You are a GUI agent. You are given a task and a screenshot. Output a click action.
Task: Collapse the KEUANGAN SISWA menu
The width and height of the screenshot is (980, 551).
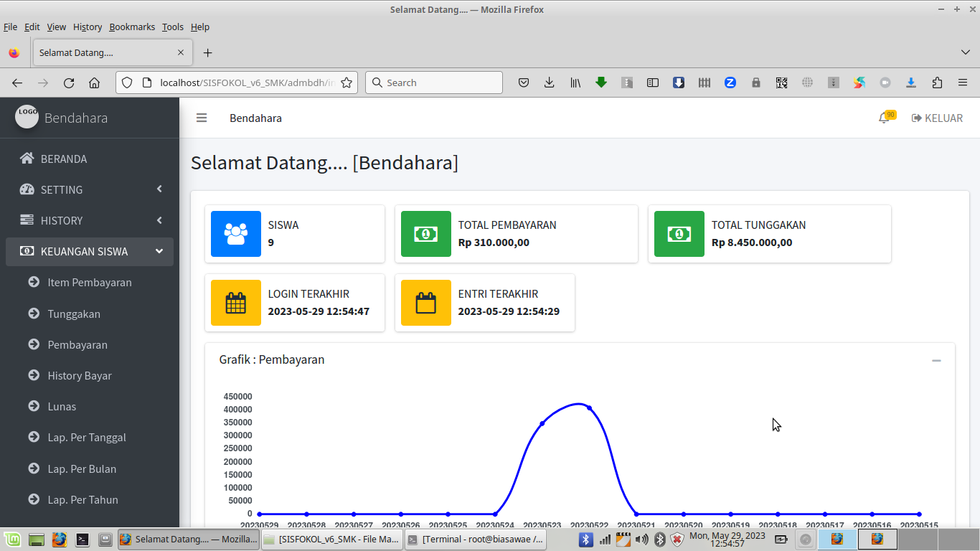tap(90, 251)
